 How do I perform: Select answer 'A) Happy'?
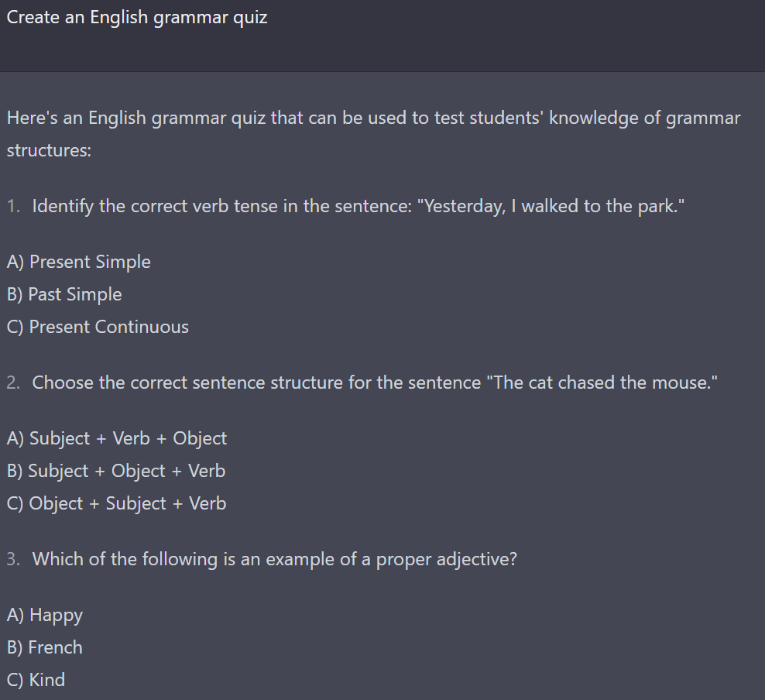[x=44, y=615]
